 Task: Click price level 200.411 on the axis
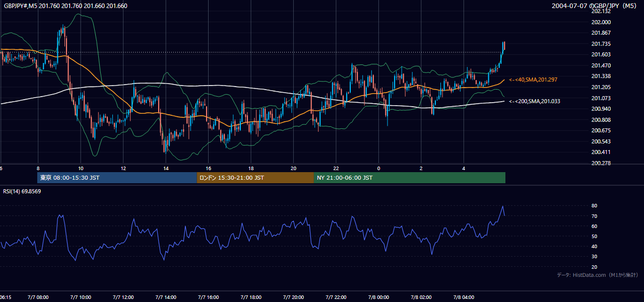(601, 152)
